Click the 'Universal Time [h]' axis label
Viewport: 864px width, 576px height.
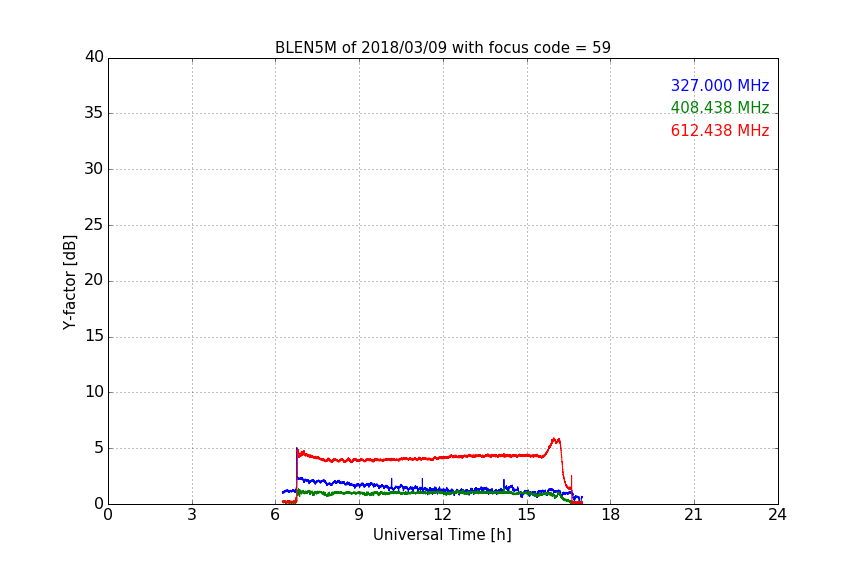442,535
